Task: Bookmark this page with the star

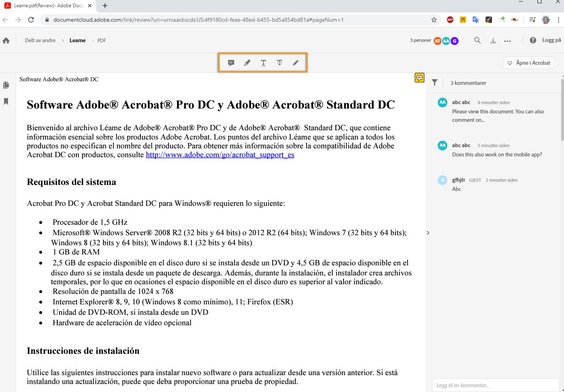Action: 434,20
